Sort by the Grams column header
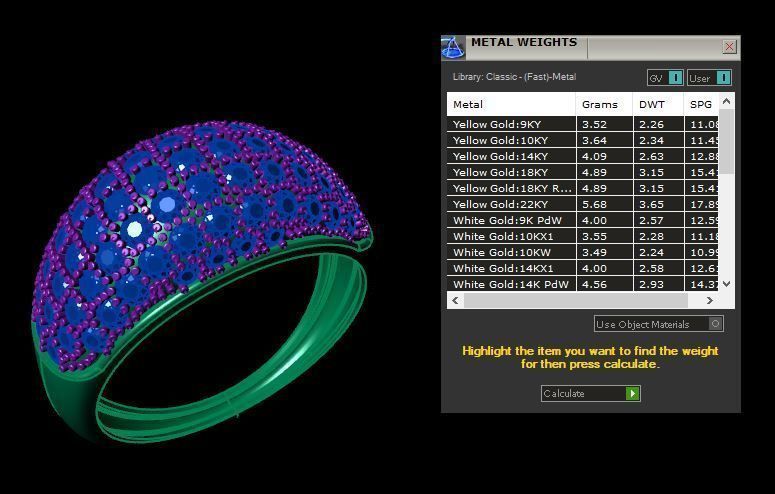This screenshot has height=494, width=775. 604,104
